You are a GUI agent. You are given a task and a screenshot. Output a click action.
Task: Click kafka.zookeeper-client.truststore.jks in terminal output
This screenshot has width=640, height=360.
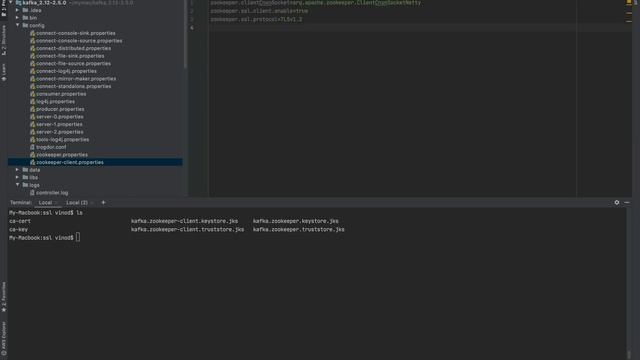click(x=187, y=229)
